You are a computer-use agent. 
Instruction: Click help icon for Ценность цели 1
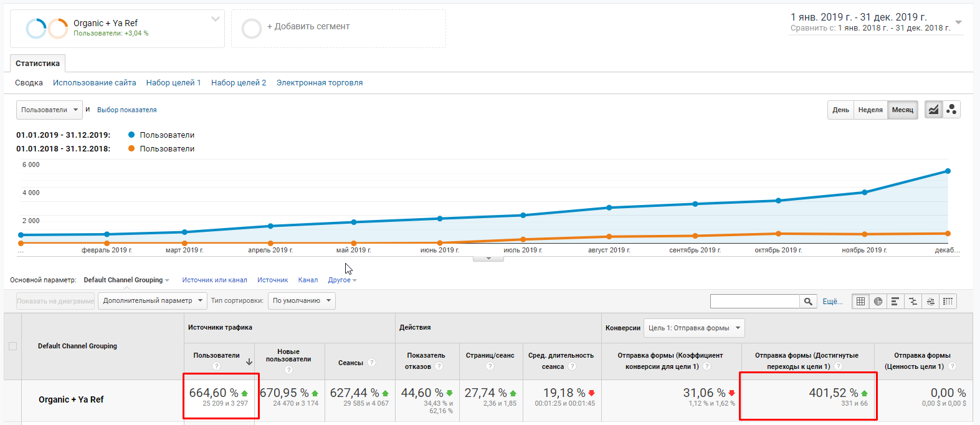tap(952, 366)
